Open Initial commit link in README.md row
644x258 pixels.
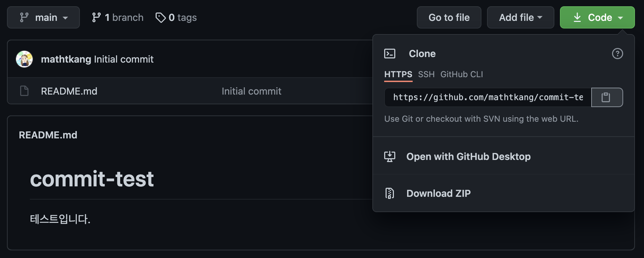(x=251, y=91)
